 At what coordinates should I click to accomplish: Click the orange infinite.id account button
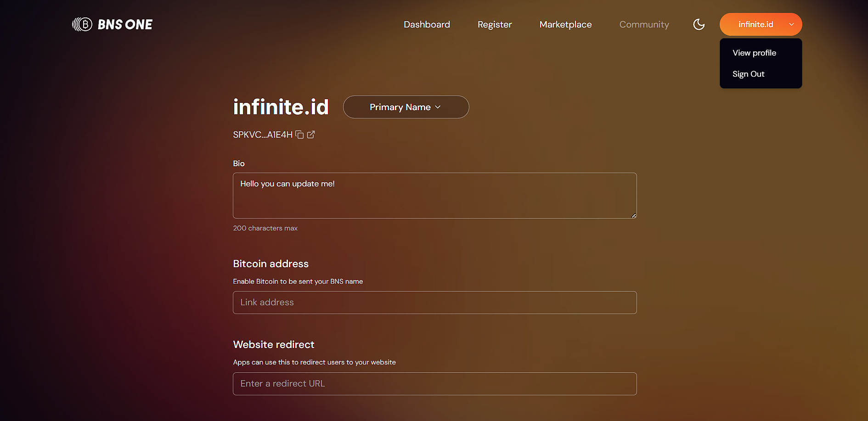click(755, 24)
